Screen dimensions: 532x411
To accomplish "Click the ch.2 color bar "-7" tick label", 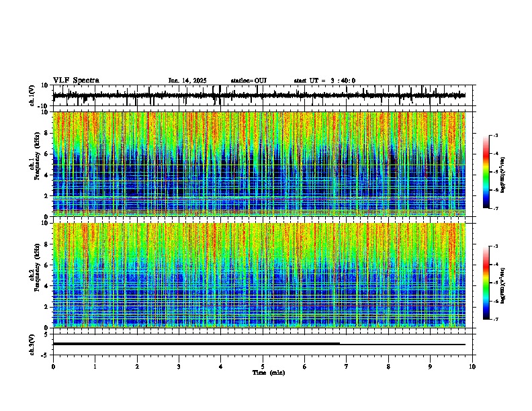I will 496,320.
